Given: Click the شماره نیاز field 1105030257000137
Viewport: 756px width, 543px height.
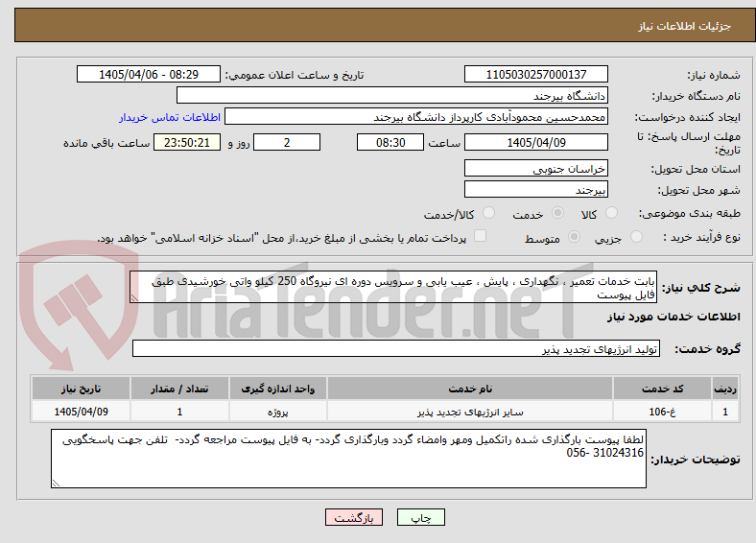Looking at the screenshot, I should 535,74.
